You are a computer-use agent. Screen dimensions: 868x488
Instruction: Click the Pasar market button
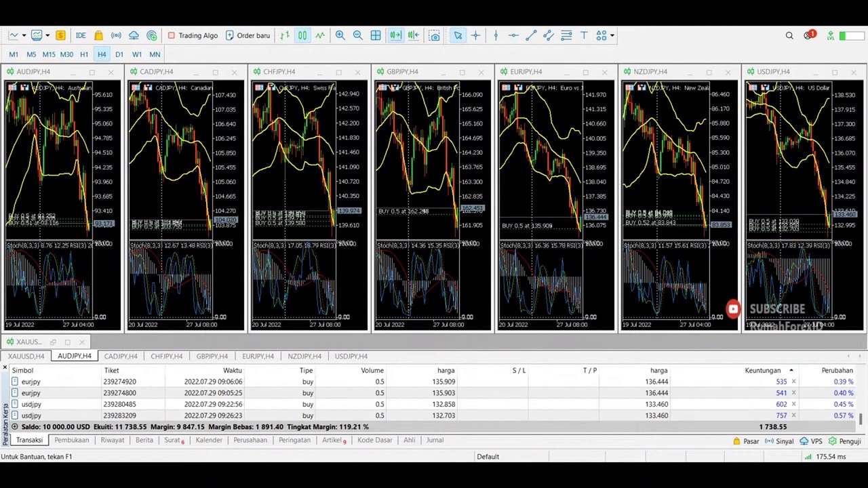[746, 441]
